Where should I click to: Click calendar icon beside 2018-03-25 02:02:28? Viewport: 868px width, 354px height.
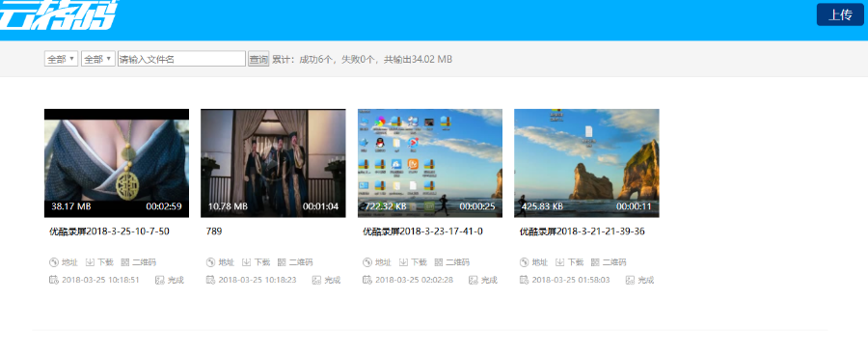(x=367, y=280)
